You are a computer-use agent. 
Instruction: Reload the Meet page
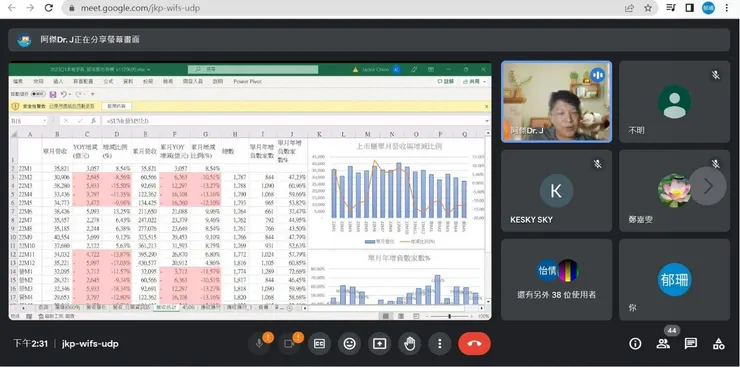click(49, 8)
